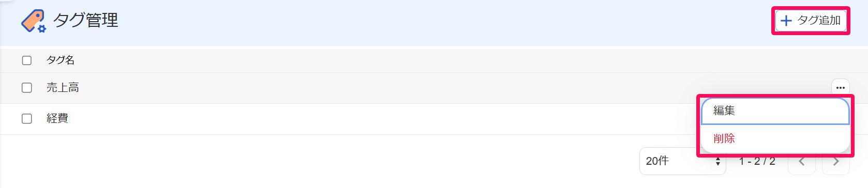Check the 経費 row checkbox
This screenshot has height=188, width=868.
point(27,119)
